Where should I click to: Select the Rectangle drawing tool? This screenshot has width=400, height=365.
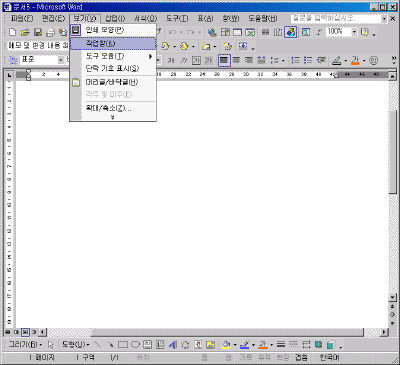tap(123, 344)
